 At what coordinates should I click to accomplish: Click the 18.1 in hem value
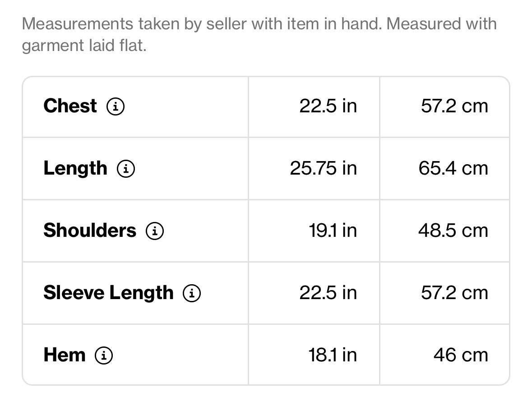click(x=333, y=355)
